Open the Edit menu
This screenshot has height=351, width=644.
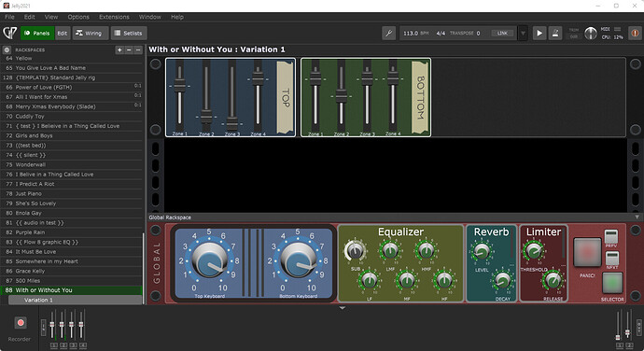click(x=29, y=17)
